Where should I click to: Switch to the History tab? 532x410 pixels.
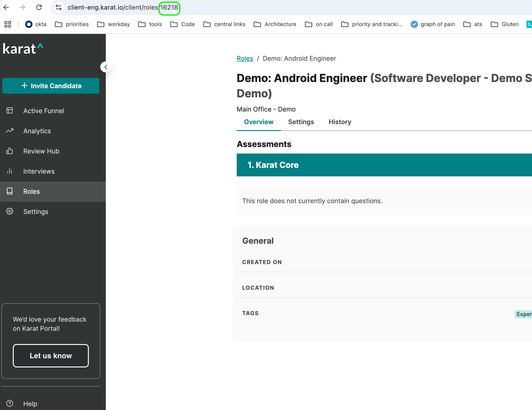tap(340, 122)
